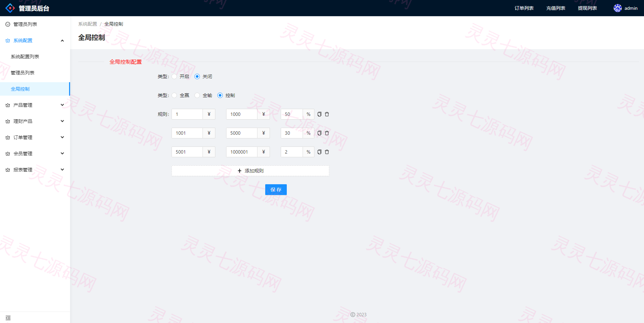
Task: Expand the 会员管理 menu arrow
Action: pos(62,154)
